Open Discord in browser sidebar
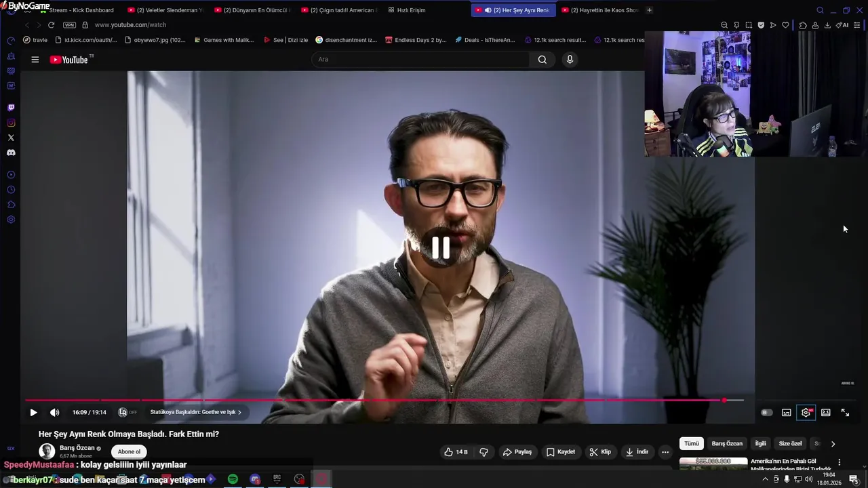The width and height of the screenshot is (868, 488). [11, 152]
